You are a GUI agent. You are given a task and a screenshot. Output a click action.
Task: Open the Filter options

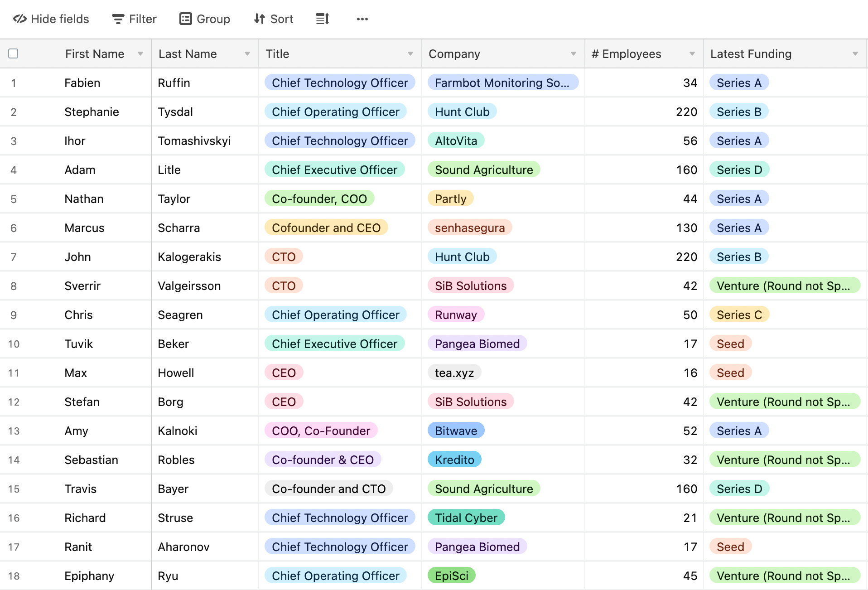tap(134, 19)
